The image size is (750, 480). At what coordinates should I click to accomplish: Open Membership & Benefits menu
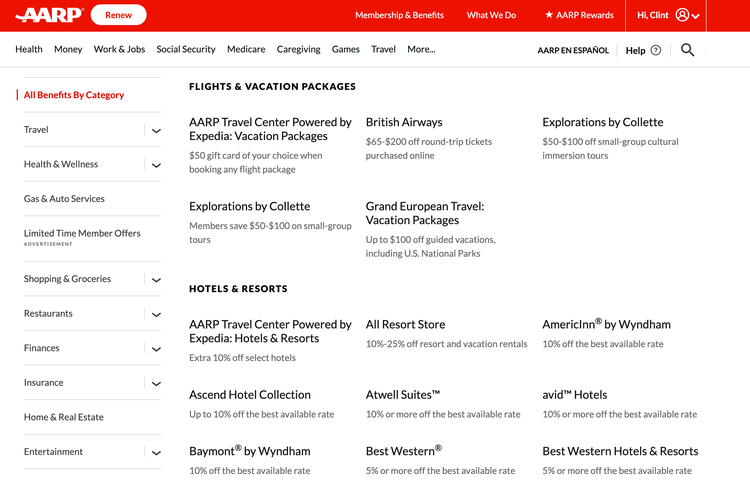(x=399, y=15)
